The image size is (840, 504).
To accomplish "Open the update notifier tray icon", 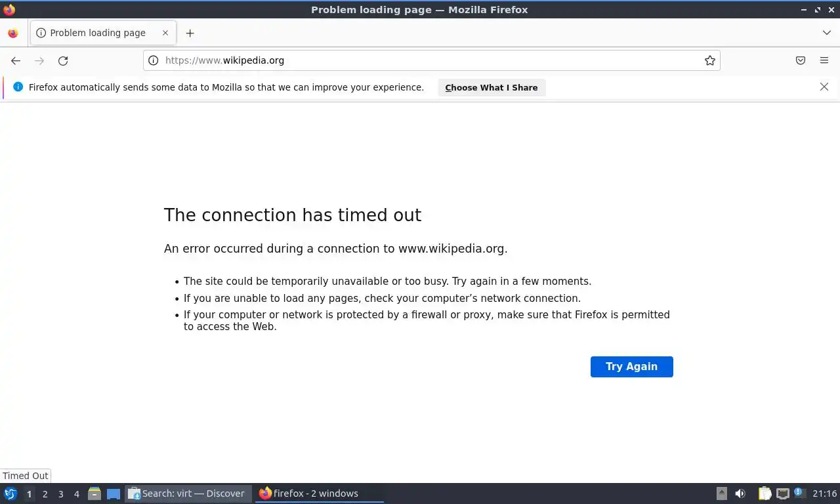I will tap(800, 493).
